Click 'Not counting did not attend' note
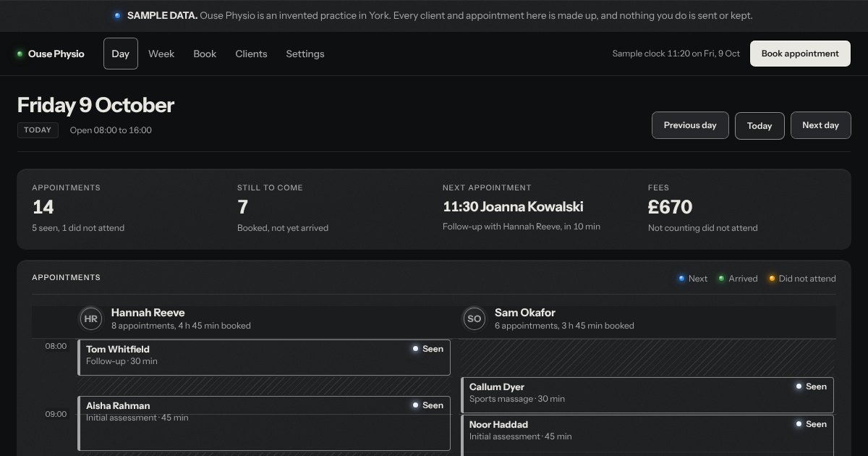Viewport: 868px width, 456px height. pyautogui.click(x=703, y=228)
